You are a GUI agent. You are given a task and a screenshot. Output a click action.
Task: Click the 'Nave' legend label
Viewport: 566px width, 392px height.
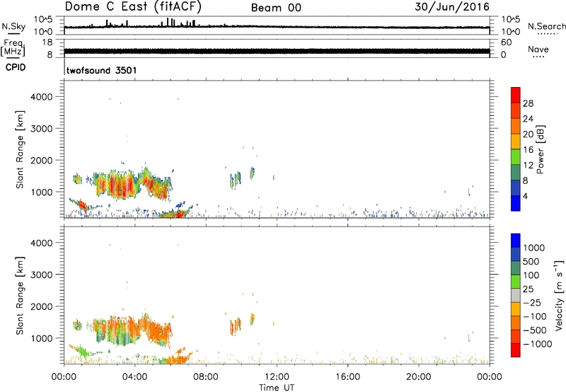[538, 49]
